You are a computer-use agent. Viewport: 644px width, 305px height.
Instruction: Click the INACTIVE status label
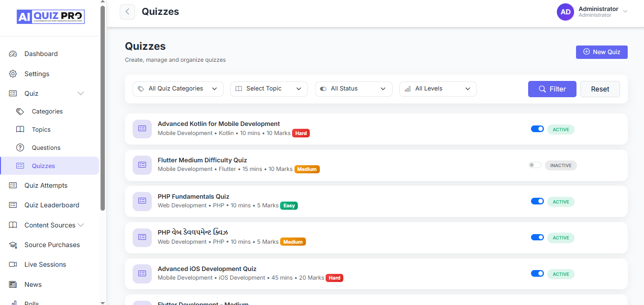point(561,166)
